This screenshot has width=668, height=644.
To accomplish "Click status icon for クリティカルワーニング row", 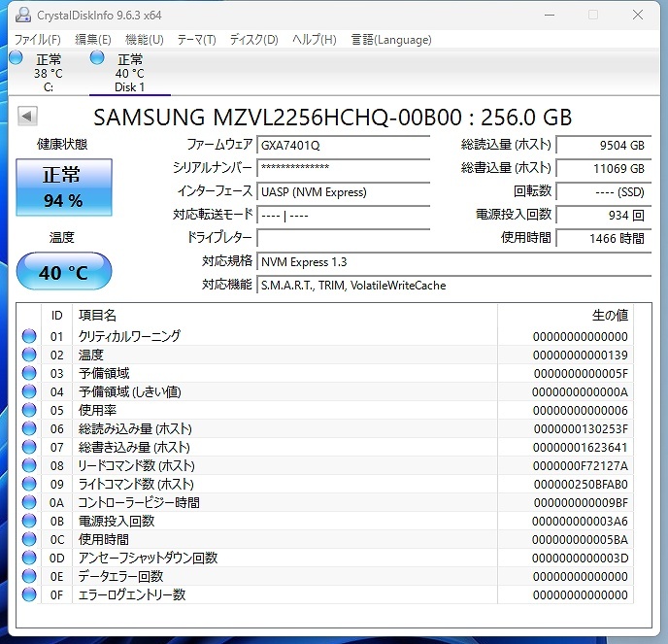I will click(29, 336).
